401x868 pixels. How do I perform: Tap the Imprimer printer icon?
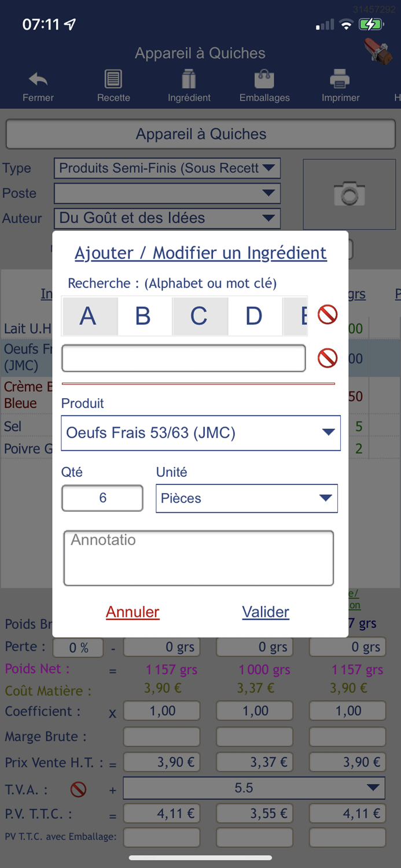tap(340, 79)
